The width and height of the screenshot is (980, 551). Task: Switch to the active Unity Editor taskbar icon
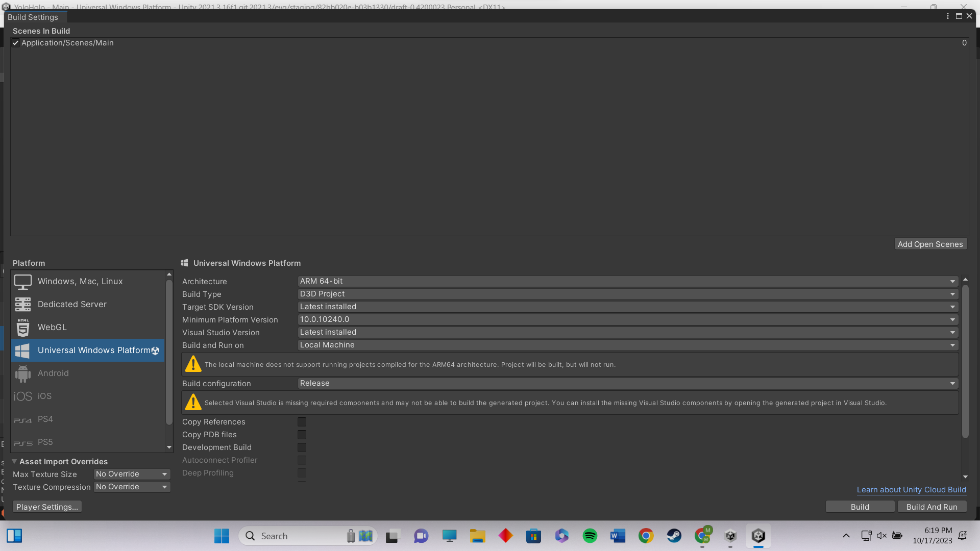758,536
